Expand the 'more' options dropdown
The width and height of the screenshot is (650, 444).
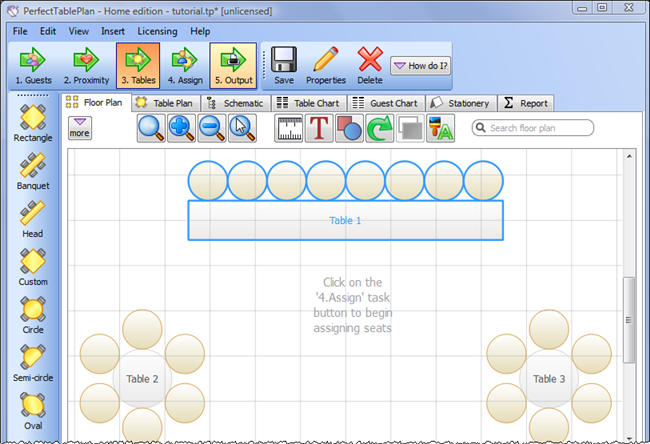coord(80,127)
